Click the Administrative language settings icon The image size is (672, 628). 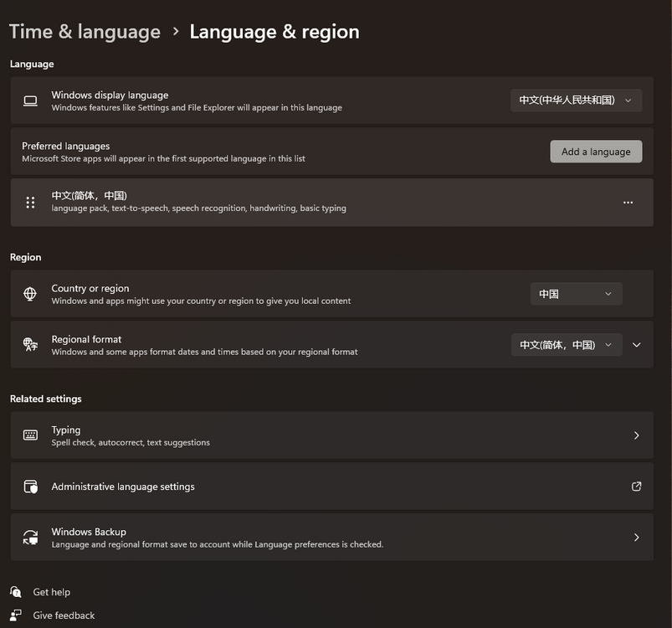click(x=30, y=486)
